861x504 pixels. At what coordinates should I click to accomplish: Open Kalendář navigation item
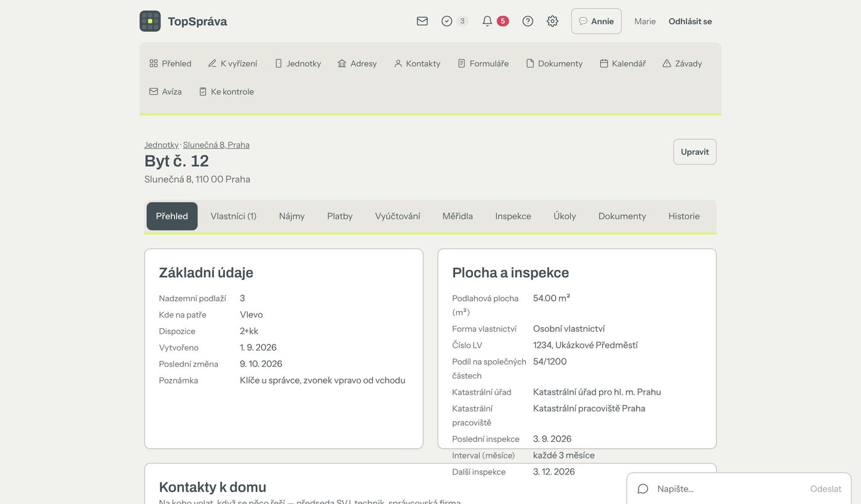point(622,63)
